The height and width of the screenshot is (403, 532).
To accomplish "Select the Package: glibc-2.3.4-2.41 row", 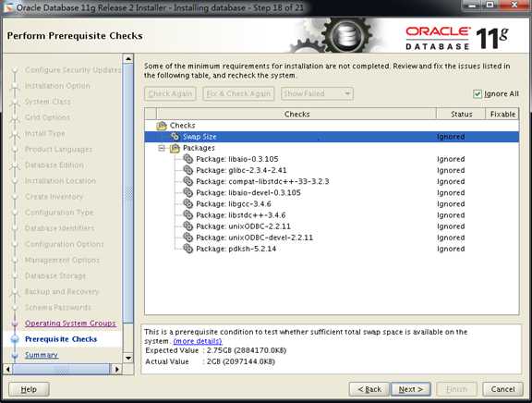I will [x=332, y=170].
